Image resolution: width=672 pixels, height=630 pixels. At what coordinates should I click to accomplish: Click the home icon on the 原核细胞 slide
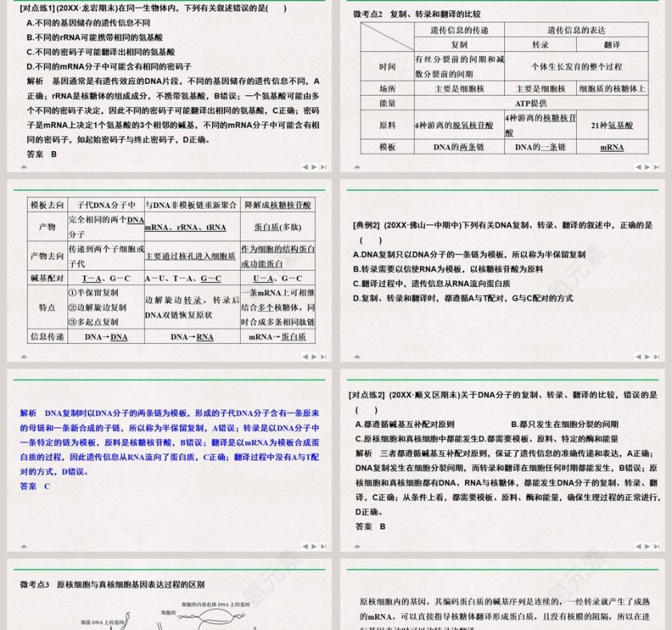click(x=355, y=628)
